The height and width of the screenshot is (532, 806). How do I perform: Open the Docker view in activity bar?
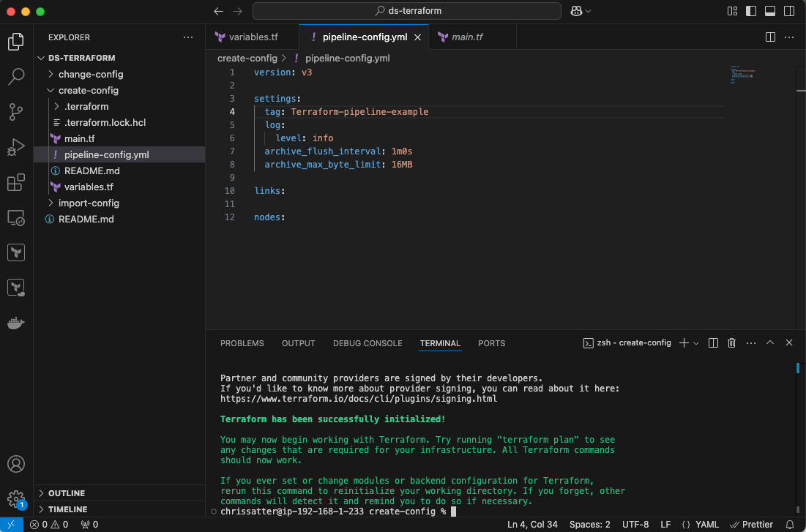coord(16,323)
